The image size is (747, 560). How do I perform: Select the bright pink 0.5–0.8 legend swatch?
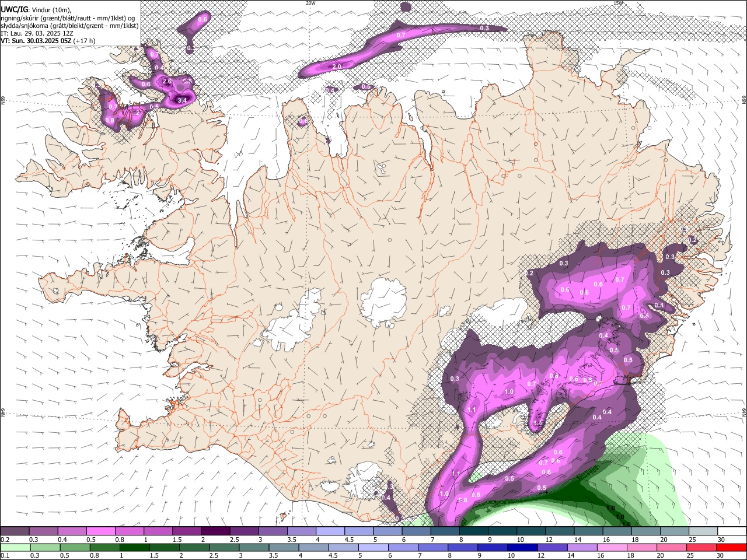click(100, 531)
